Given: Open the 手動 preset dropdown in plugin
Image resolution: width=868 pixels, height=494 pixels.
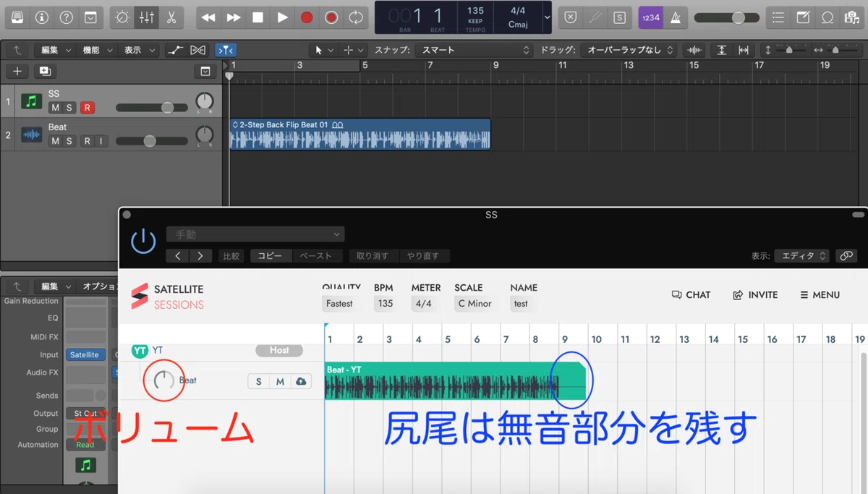Looking at the screenshot, I should 255,234.
